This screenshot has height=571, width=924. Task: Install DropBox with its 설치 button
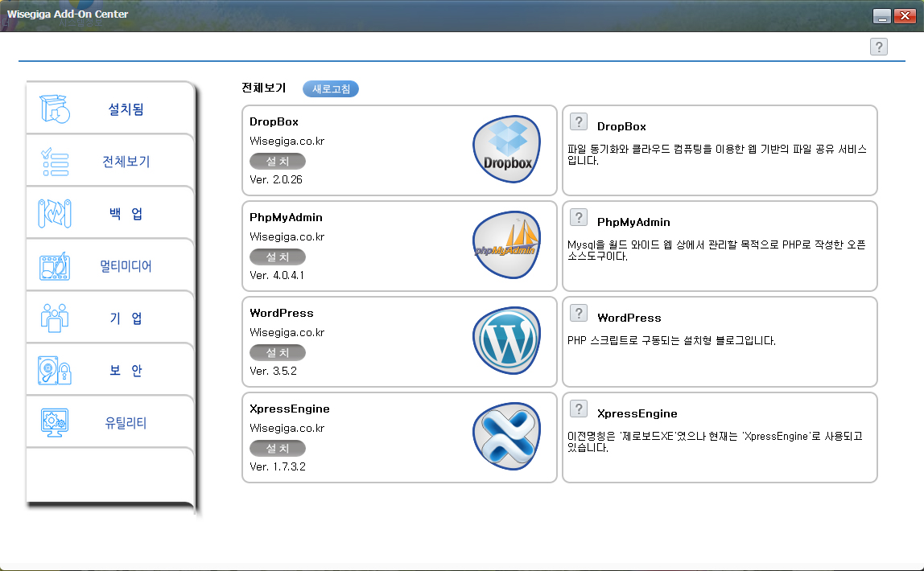278,162
